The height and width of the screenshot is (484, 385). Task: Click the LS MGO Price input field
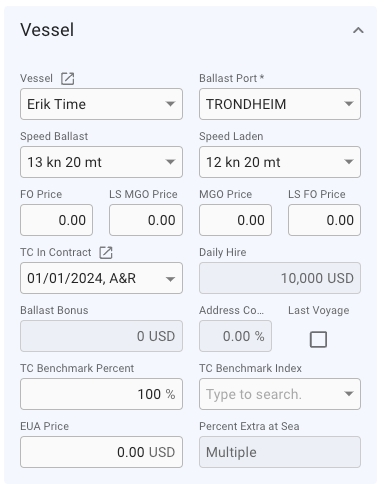(x=146, y=220)
